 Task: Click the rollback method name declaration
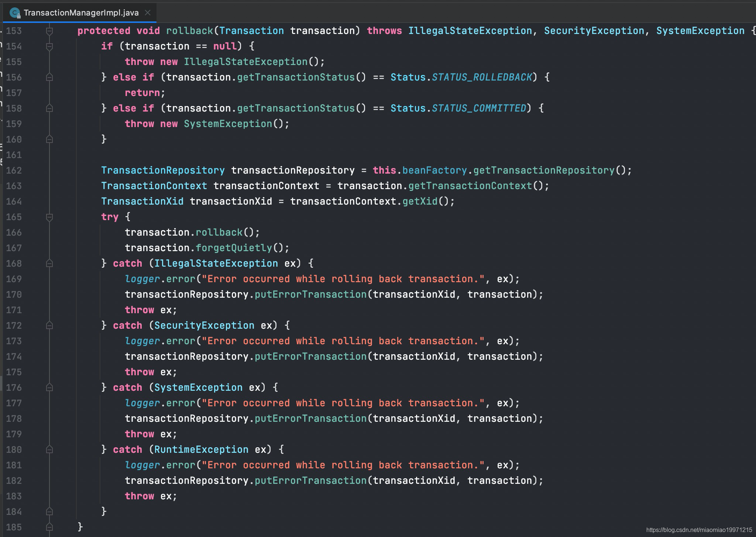pyautogui.click(x=190, y=31)
